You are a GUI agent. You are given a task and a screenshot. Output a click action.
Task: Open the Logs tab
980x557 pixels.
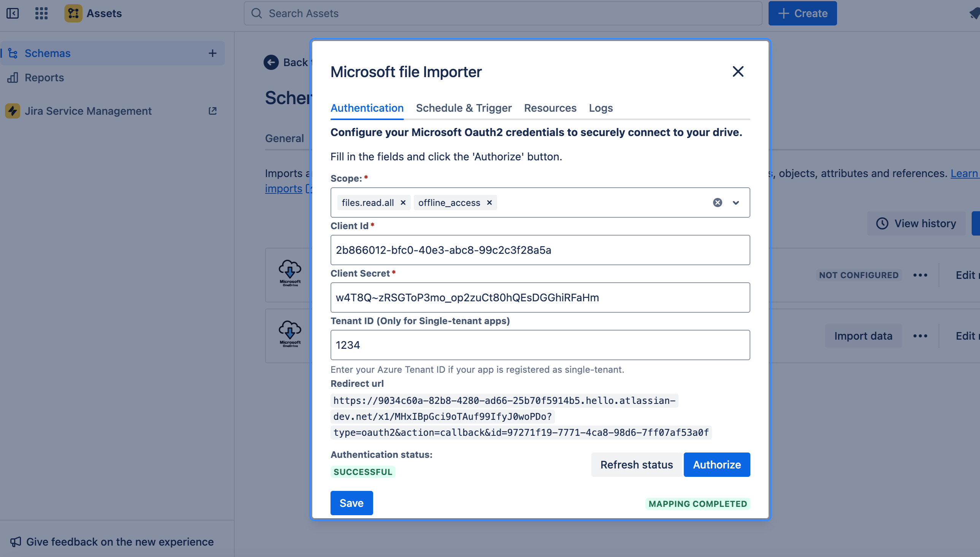600,108
